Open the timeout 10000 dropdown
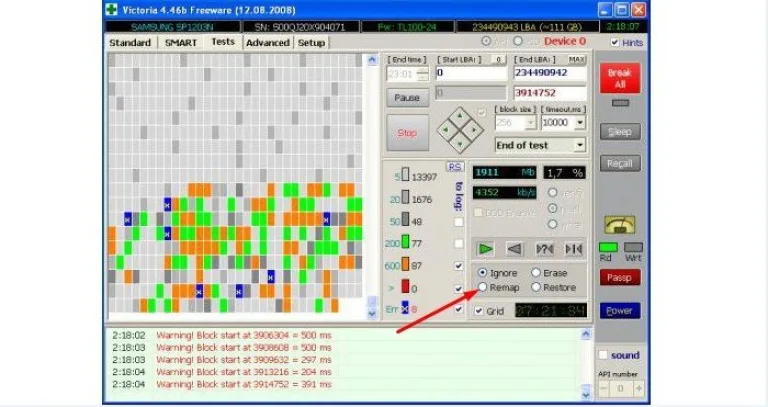 [x=580, y=122]
